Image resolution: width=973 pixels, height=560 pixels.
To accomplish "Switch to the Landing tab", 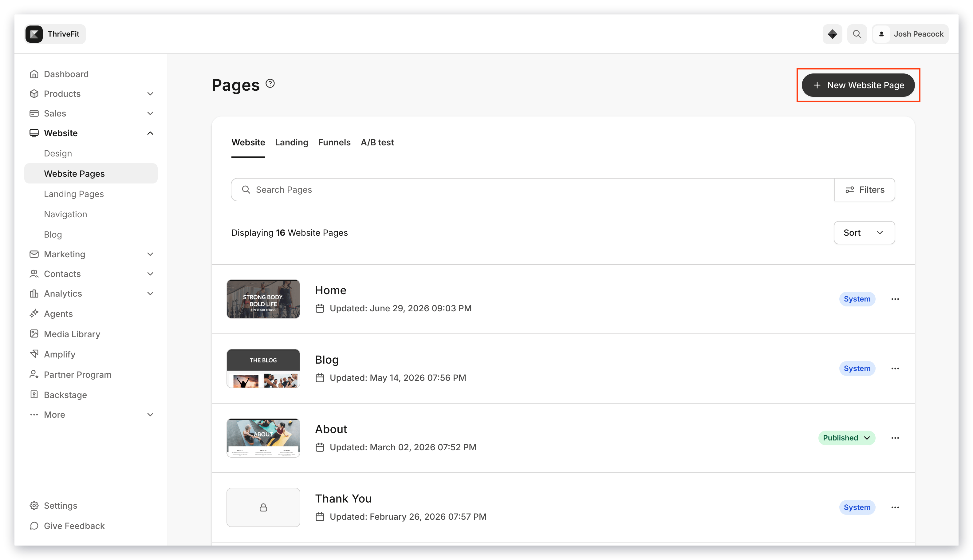I will [291, 142].
